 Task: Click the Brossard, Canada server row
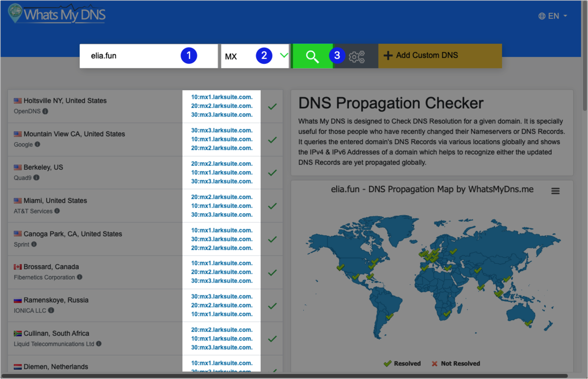98,272
